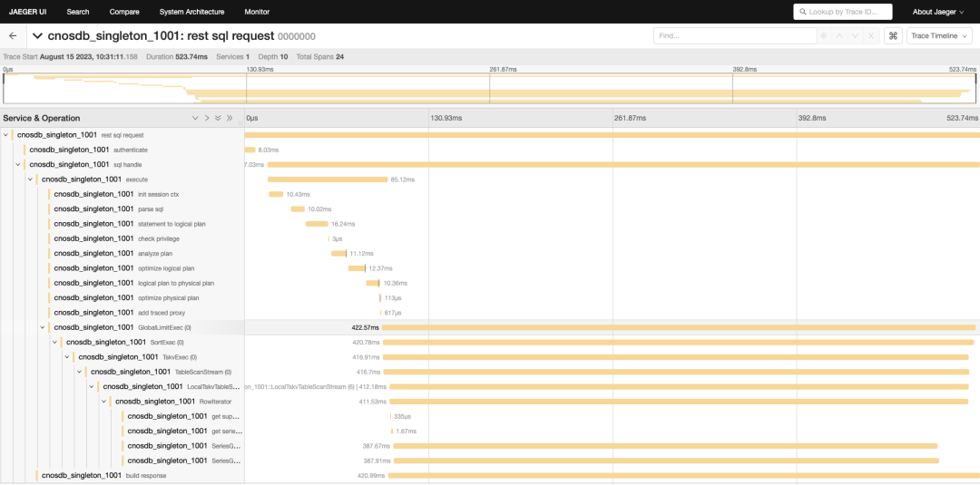The width and height of the screenshot is (980, 485).
Task: Collapse all spans double-chevron icon
Action: pos(230,118)
